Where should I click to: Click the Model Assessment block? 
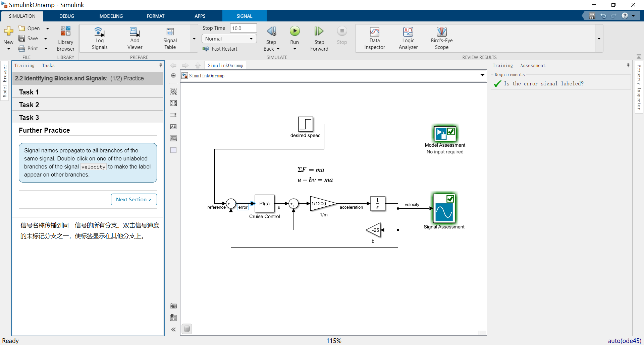(x=445, y=133)
